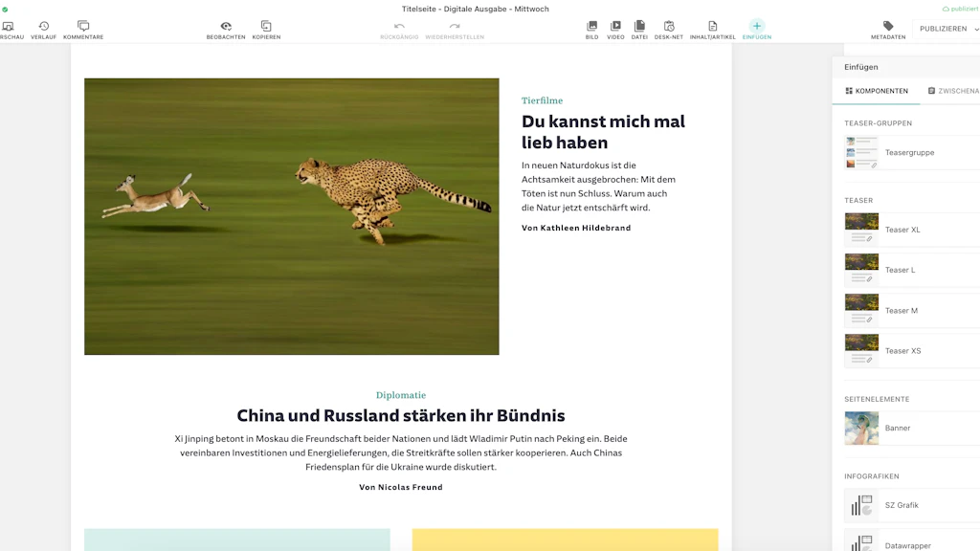Open the Vorschau preview tool
The height and width of the screenshot is (551, 980).
[10, 30]
